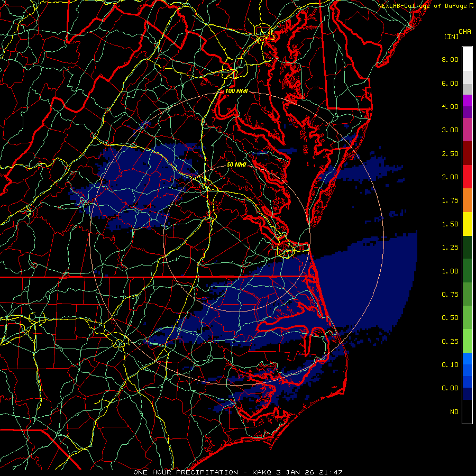Click the 3.00 scale label
Viewport: 476px width, 476px height.
click(x=450, y=130)
